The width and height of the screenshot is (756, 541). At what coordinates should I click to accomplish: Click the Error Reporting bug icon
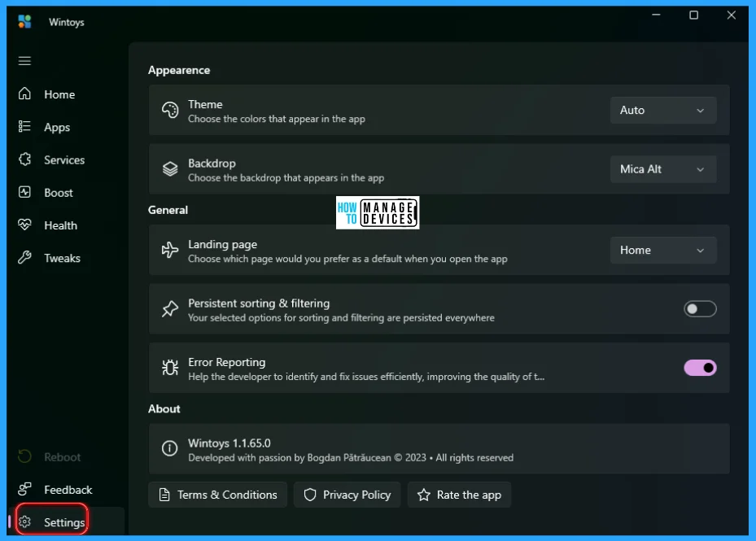[x=170, y=368]
